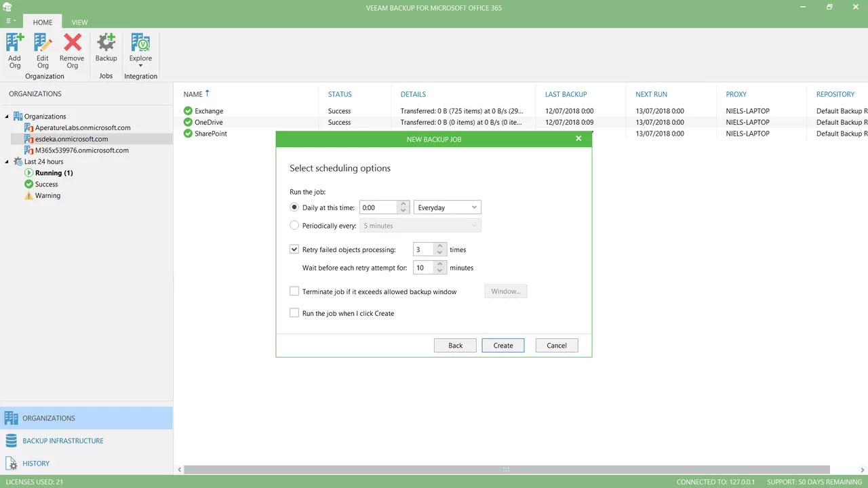This screenshot has width=868, height=488.
Task: Switch to the VIEW tab
Action: tap(79, 22)
